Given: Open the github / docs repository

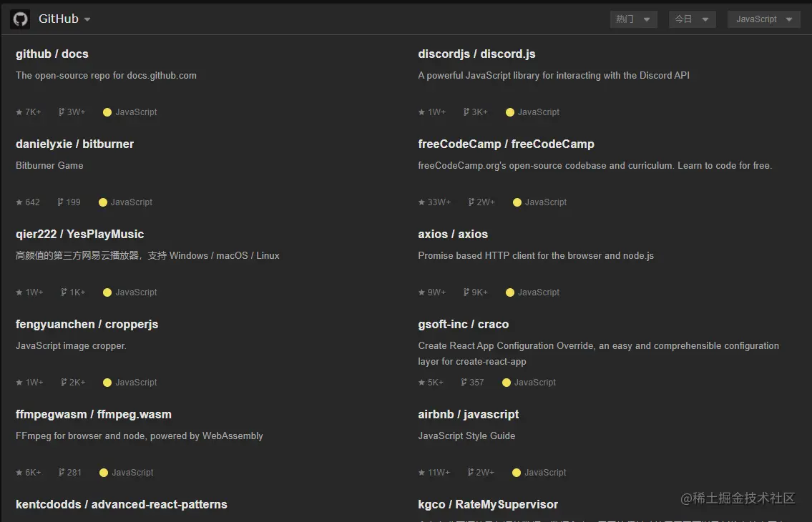Looking at the screenshot, I should tap(52, 54).
